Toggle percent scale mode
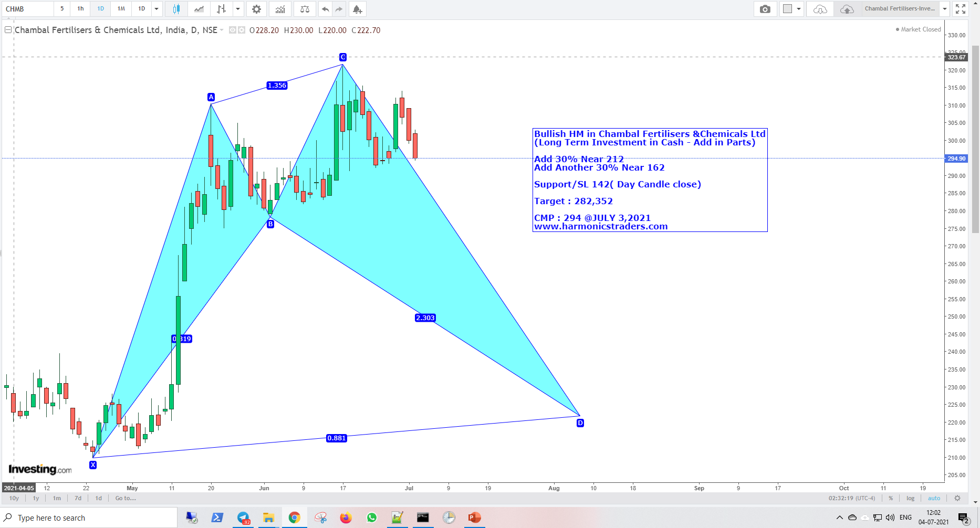Screen dimensions: 980x528 (x=891, y=498)
